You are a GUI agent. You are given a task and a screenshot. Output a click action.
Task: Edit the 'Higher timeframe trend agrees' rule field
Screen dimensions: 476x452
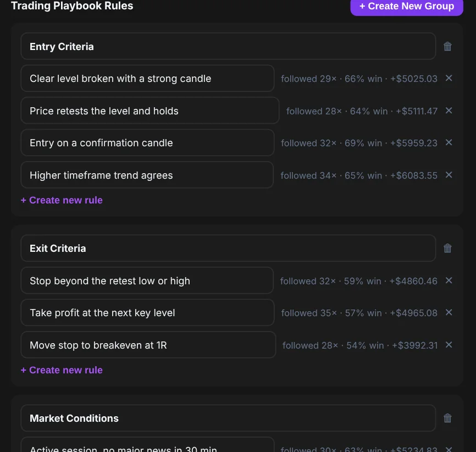147,175
